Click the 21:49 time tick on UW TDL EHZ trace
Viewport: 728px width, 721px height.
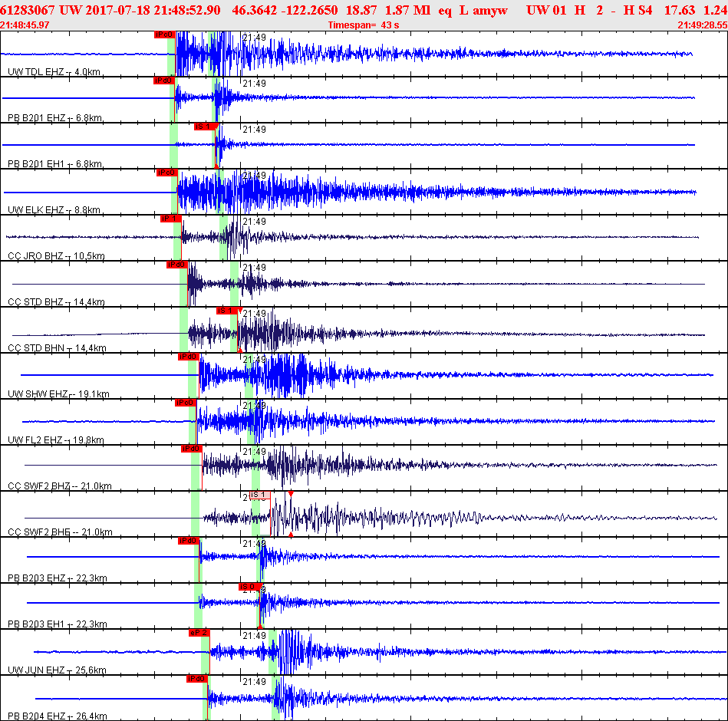point(255,38)
